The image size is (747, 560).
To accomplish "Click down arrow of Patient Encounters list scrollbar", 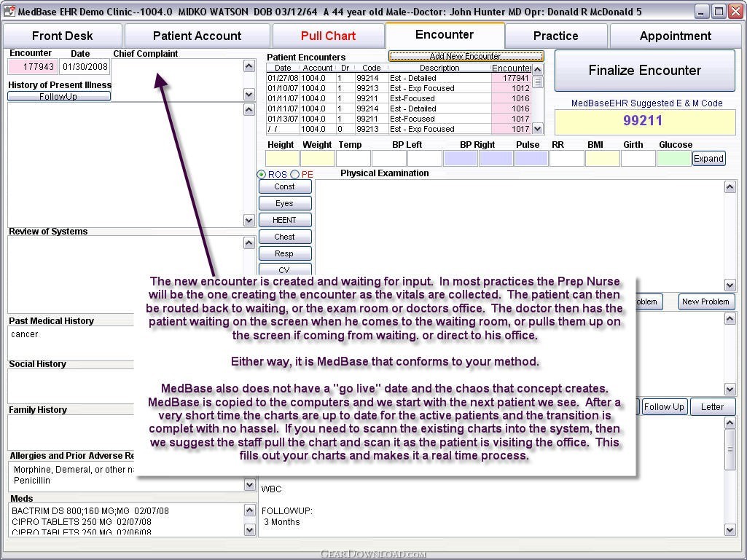I will 537,129.
